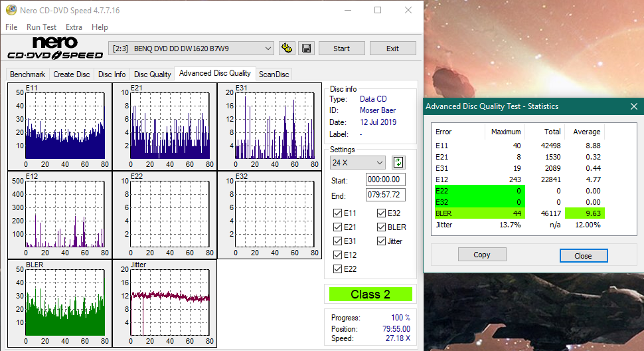Viewport: 644px width, 351px height.
Task: Select the E11 row in Statistics table
Action: click(x=519, y=146)
